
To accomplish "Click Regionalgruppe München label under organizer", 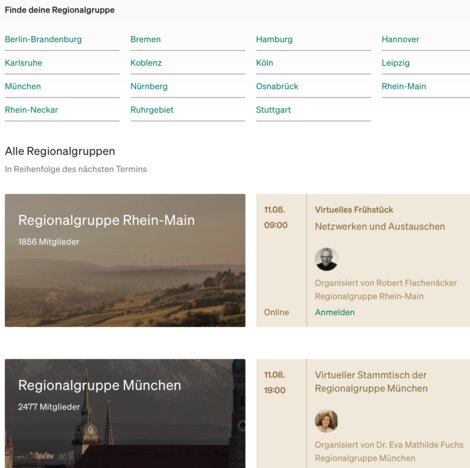I will point(365,458).
